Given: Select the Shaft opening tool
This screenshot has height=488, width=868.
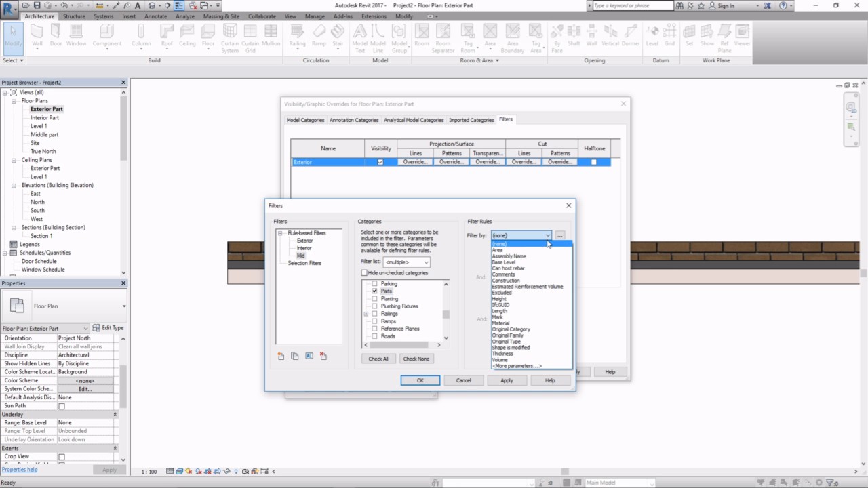Looking at the screenshot, I should click(x=574, y=35).
